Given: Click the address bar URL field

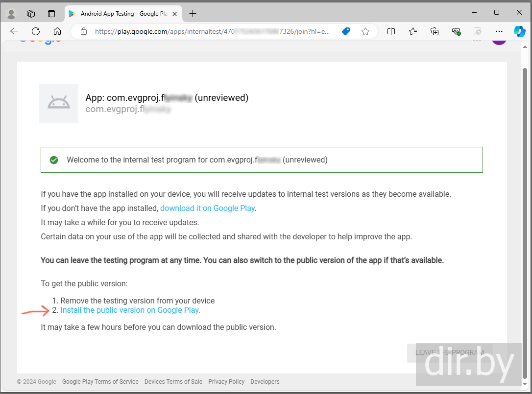Looking at the screenshot, I should (211, 31).
